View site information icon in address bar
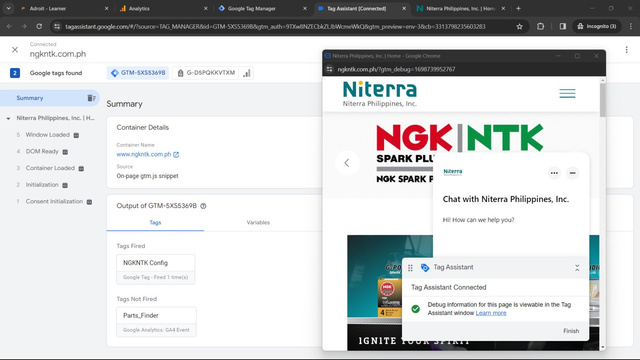Screen dimensions: 640x360 (x=57, y=27)
